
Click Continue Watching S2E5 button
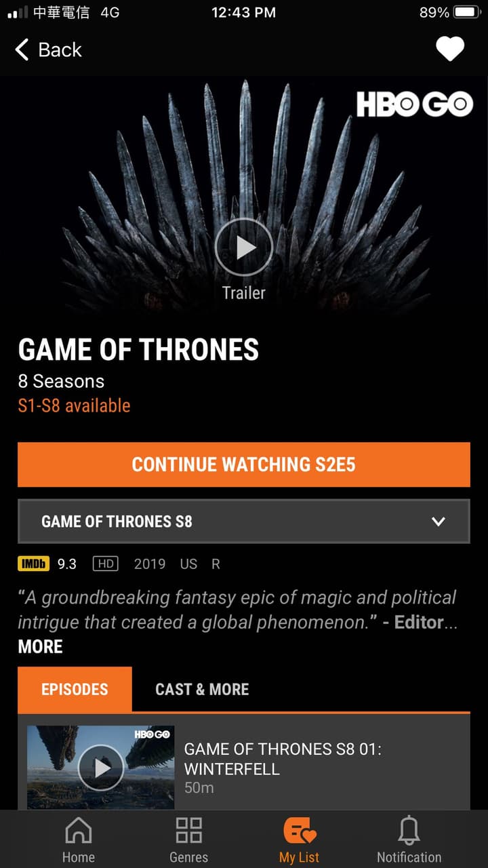click(244, 465)
